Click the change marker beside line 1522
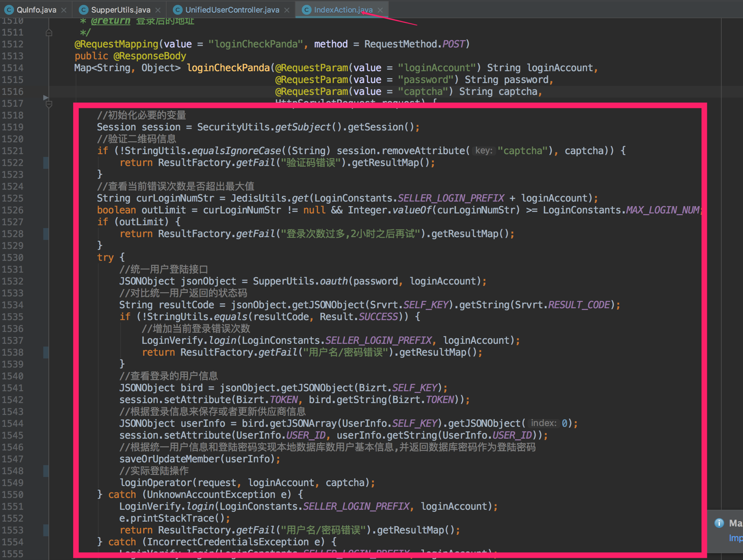Viewport: 743px width, 560px height. tap(46, 163)
